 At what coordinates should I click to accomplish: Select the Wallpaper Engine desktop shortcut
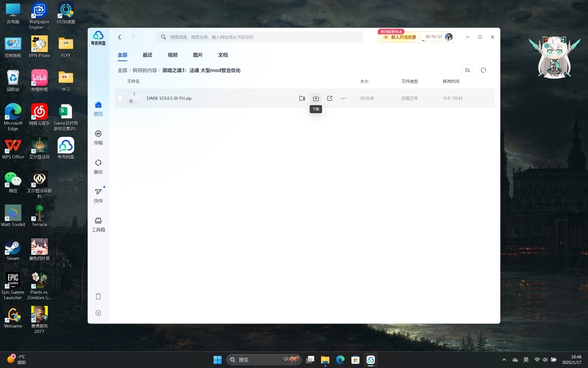pyautogui.click(x=40, y=16)
